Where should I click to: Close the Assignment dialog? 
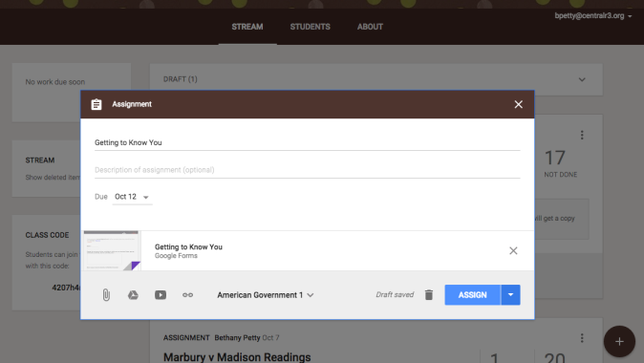[518, 104]
